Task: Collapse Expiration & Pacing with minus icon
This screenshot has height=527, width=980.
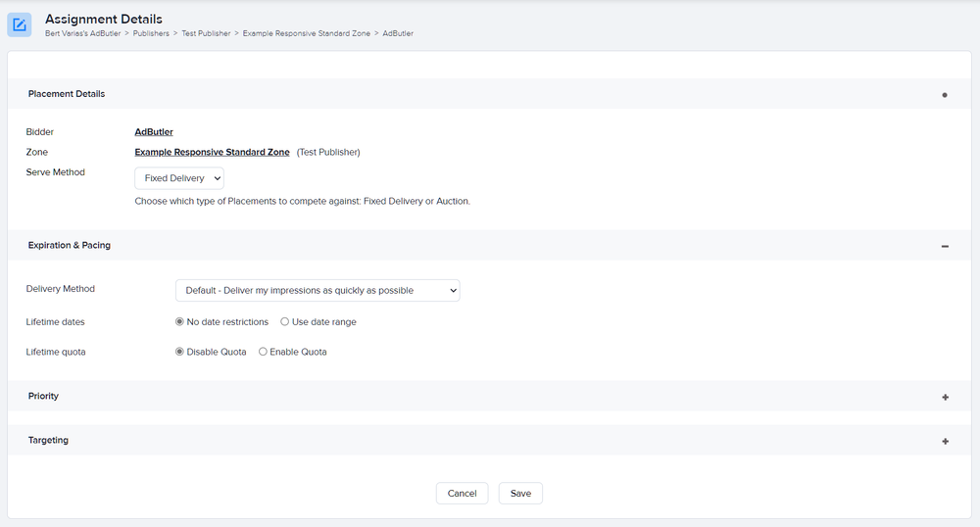Action: (x=945, y=247)
